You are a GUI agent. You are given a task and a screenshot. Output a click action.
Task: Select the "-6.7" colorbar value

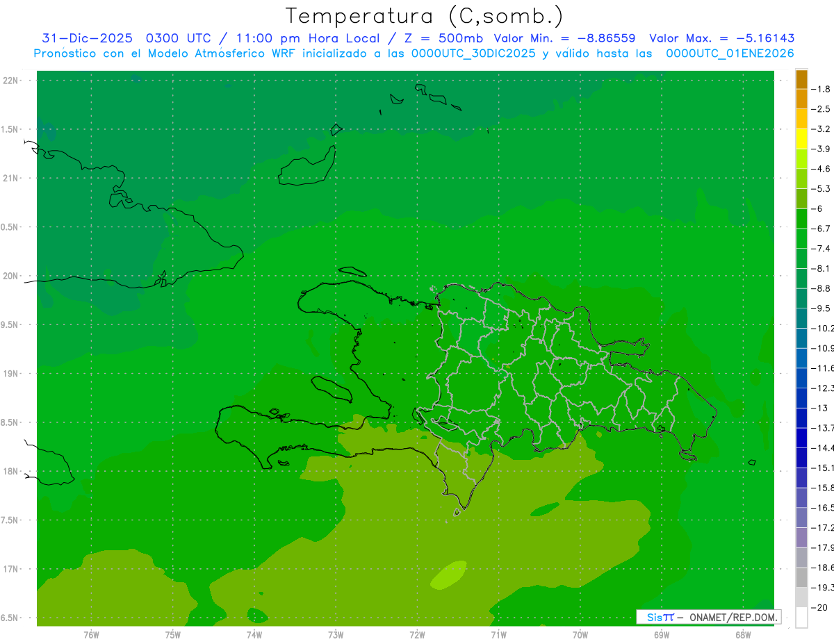coord(821,229)
